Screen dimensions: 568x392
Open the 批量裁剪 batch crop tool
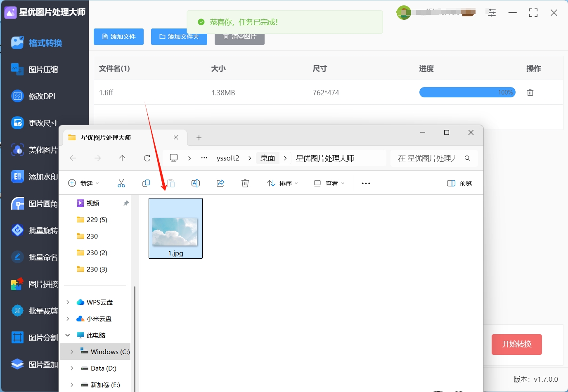pos(35,311)
